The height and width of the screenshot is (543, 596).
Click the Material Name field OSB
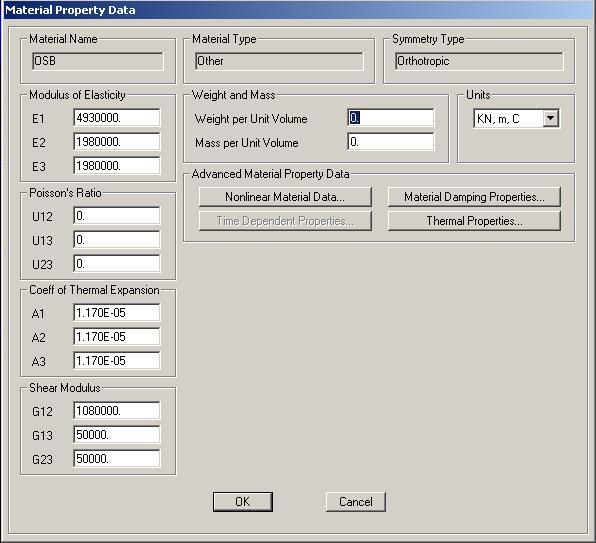pyautogui.click(x=98, y=61)
